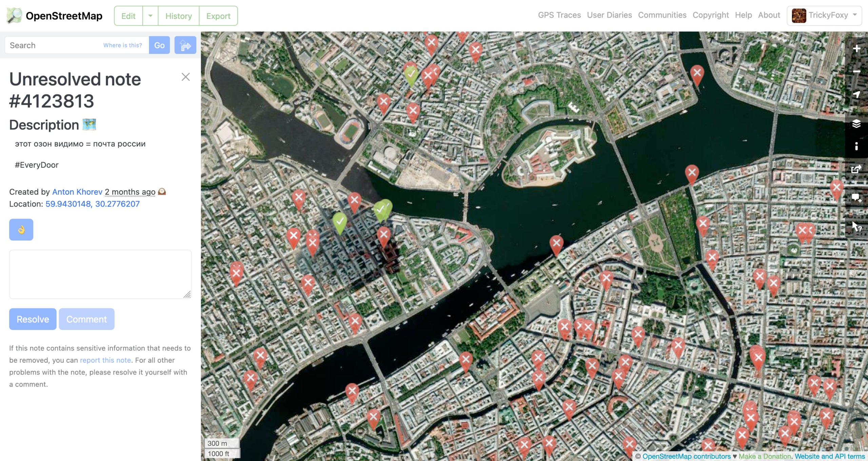
Task: Expand the Edit dropdown arrow
Action: tap(150, 16)
